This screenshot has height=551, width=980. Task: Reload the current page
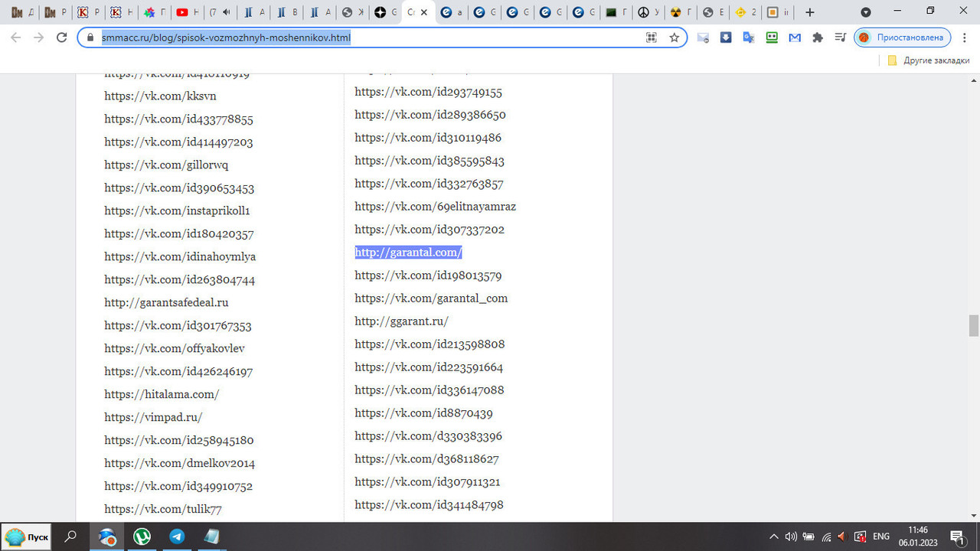click(62, 37)
